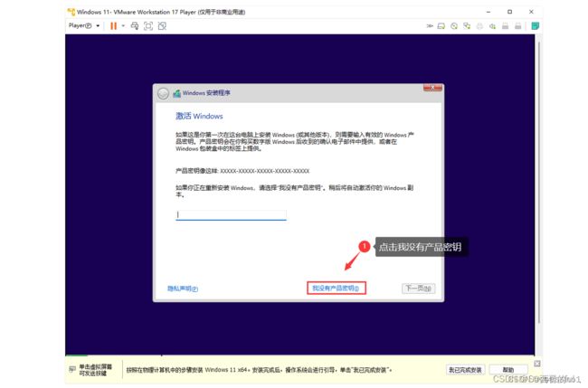588x388 pixels.
Task: Click "I Finished Installing" in the yellow bar
Action: [x=465, y=370]
